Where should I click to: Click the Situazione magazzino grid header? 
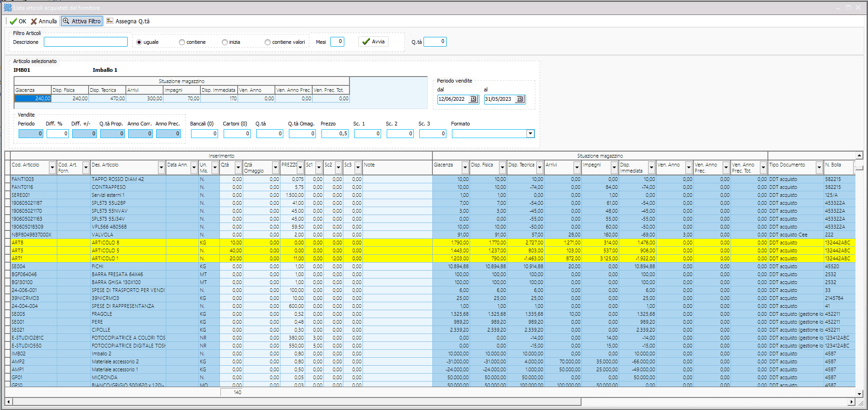tap(600, 156)
